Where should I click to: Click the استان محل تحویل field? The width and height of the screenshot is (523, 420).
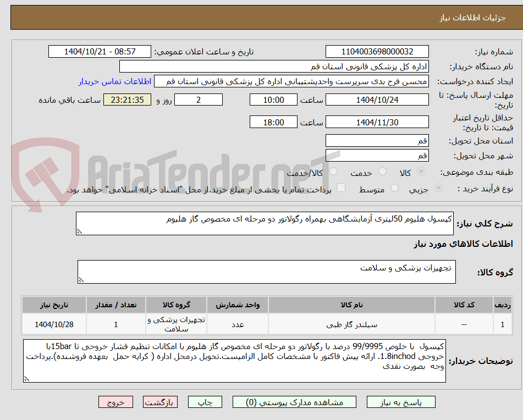click(377, 141)
